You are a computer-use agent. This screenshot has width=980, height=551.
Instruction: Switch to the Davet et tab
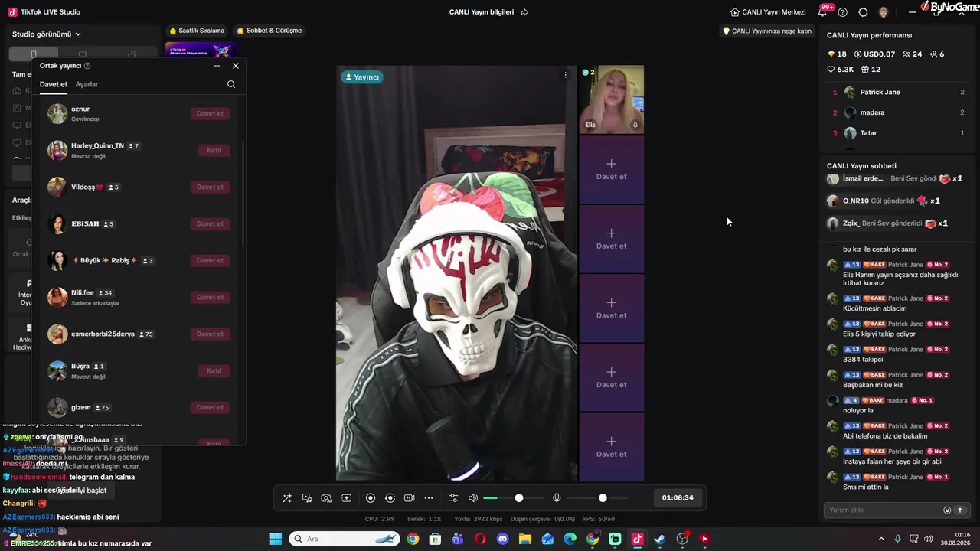(x=54, y=84)
